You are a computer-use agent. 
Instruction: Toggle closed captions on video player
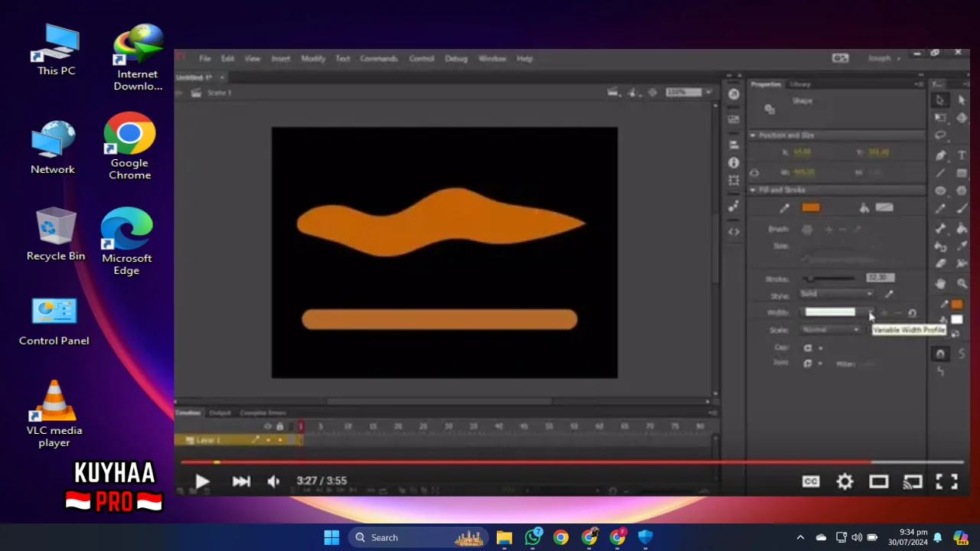811,481
